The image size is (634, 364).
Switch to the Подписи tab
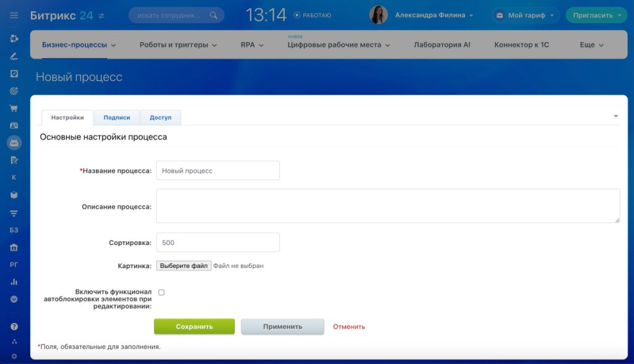(116, 118)
